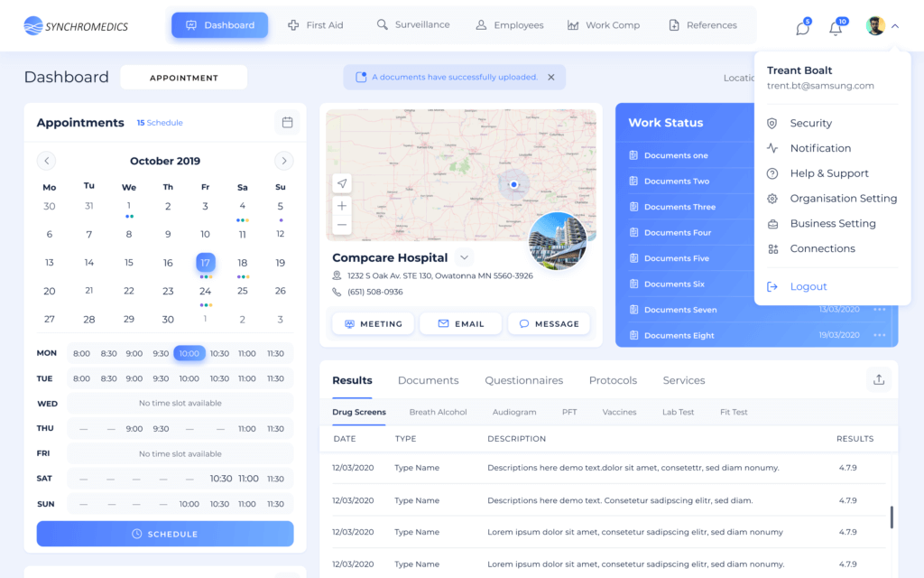Collapse the Treant Boalt profile menu
Screen dimensions: 924x578
895,27
